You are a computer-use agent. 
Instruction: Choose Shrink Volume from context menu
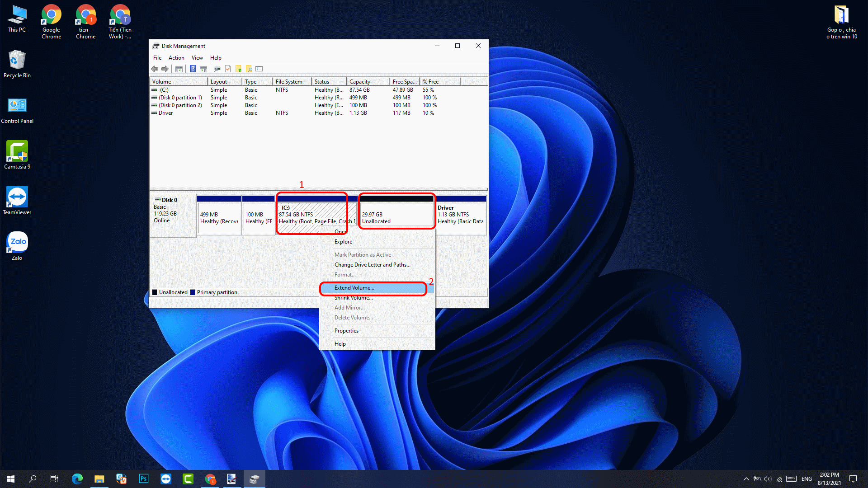[x=354, y=298]
